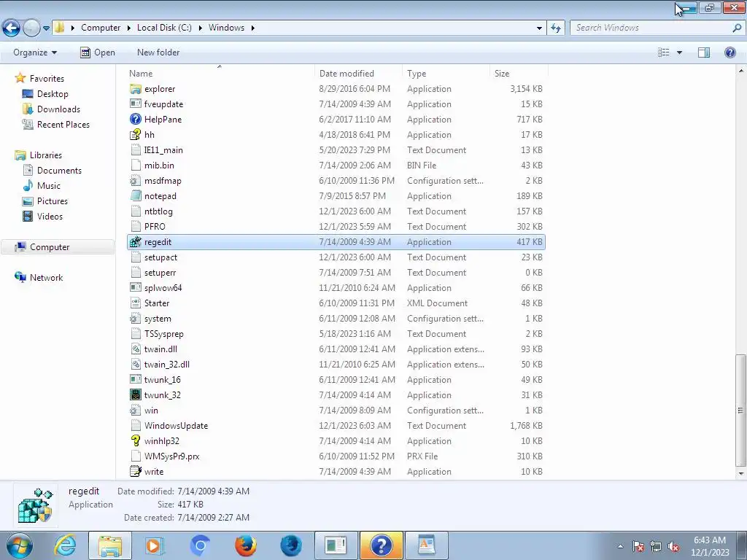This screenshot has height=560, width=747.
Task: Sort by Date modified column header
Action: (358, 74)
